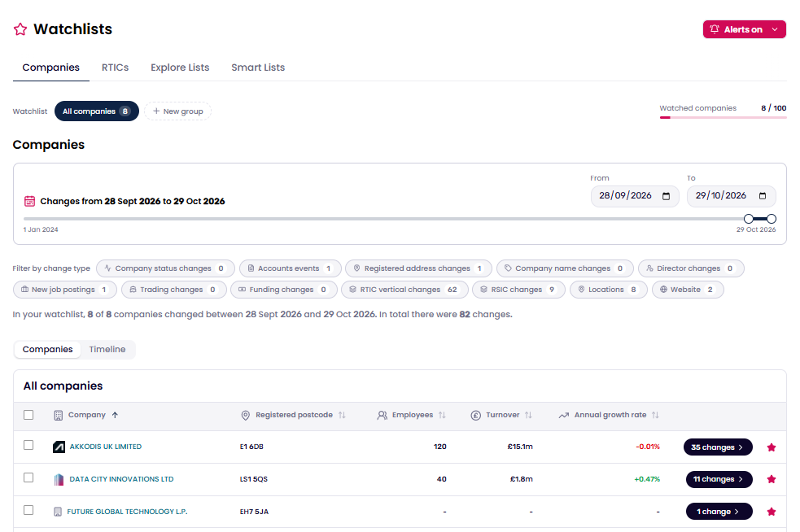Viewport: 800px width, 532px height.
Task: Click the Annual growth rate trend icon
Action: [564, 415]
